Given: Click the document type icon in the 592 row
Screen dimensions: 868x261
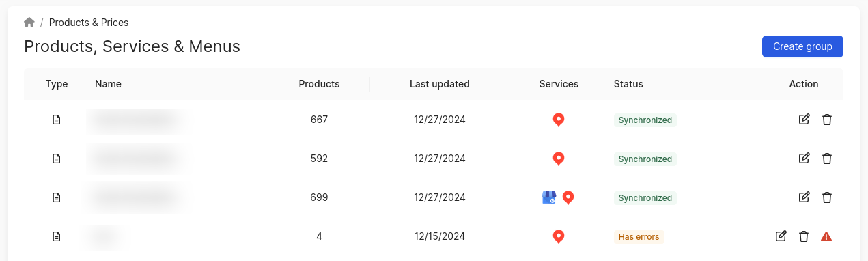Looking at the screenshot, I should click(x=57, y=159).
